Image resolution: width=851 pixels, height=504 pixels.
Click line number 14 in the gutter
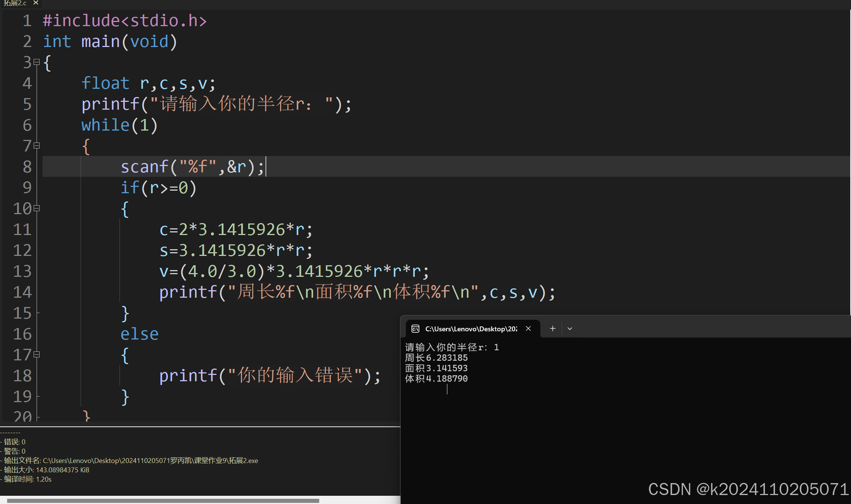[x=22, y=292]
